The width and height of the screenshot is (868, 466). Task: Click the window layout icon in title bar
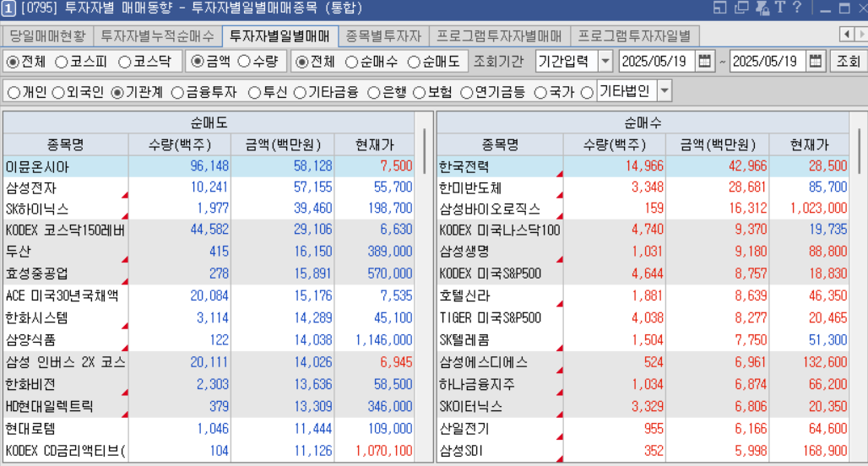720,8
